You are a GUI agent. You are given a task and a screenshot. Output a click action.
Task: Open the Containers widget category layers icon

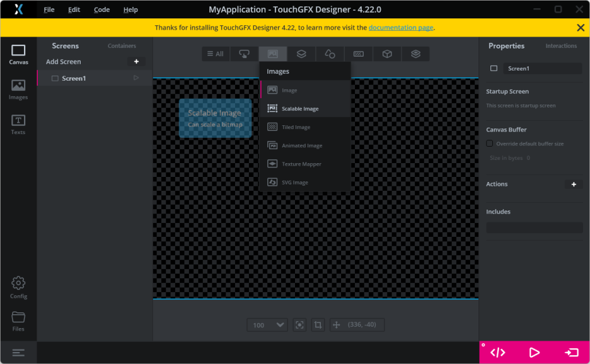pyautogui.click(x=301, y=54)
